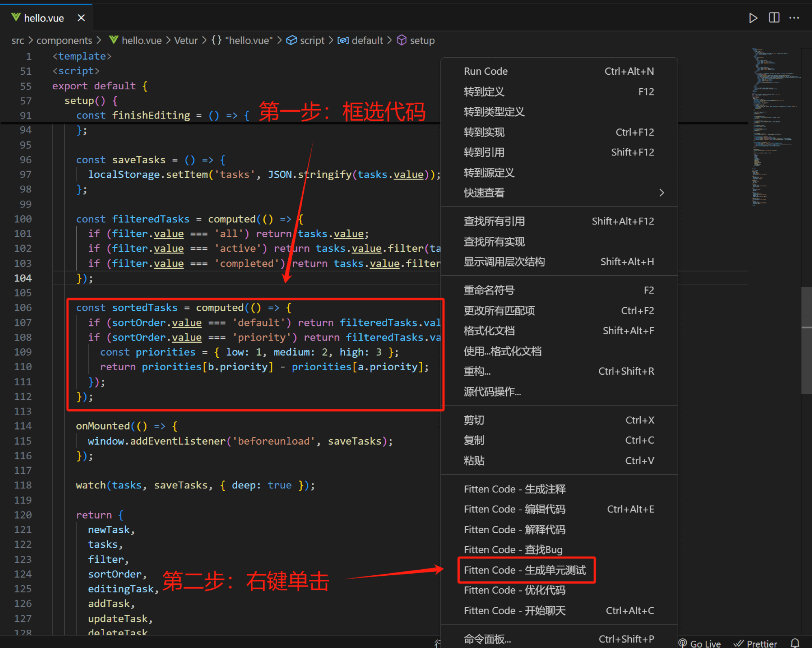Click default in the breadcrumb
The height and width of the screenshot is (648, 812).
pos(361,41)
